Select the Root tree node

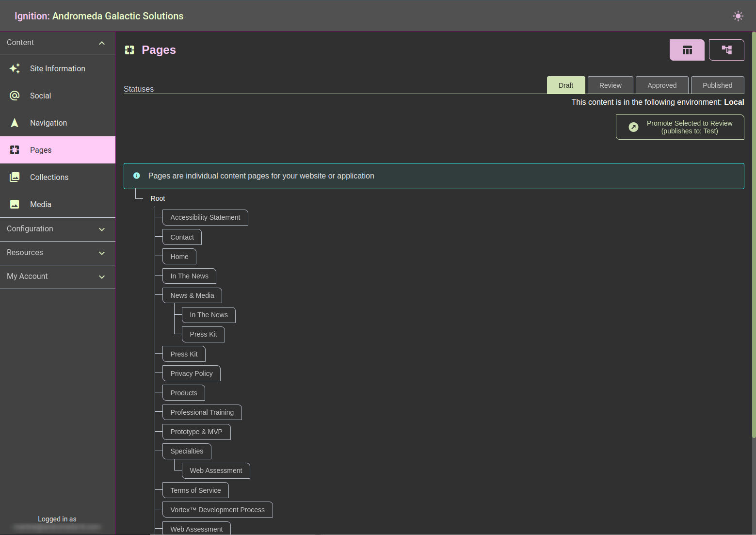click(x=158, y=198)
